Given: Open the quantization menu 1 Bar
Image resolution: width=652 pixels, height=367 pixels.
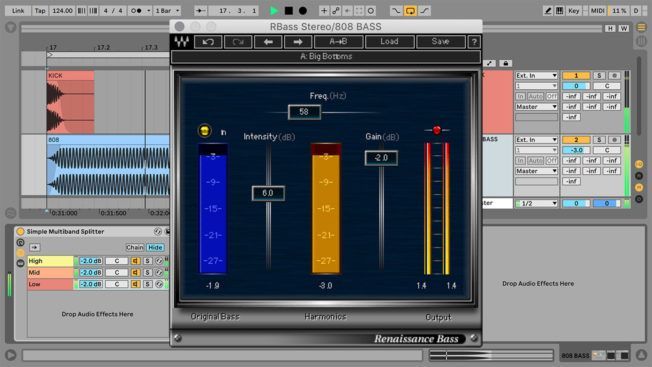Looking at the screenshot, I should [x=167, y=11].
